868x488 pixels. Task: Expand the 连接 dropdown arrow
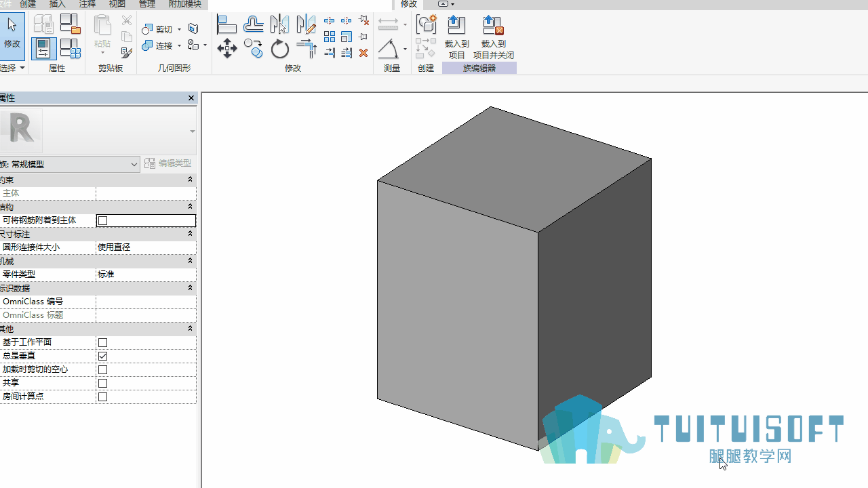(x=179, y=46)
